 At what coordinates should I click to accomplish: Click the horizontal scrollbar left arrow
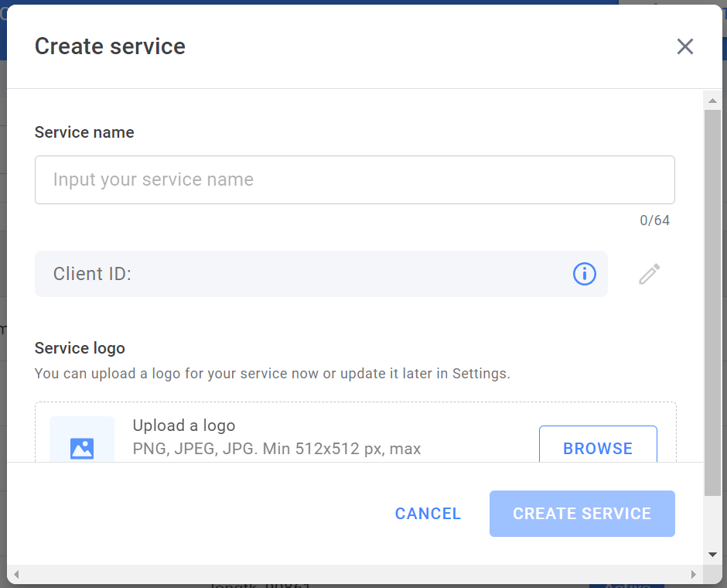[x=15, y=575]
